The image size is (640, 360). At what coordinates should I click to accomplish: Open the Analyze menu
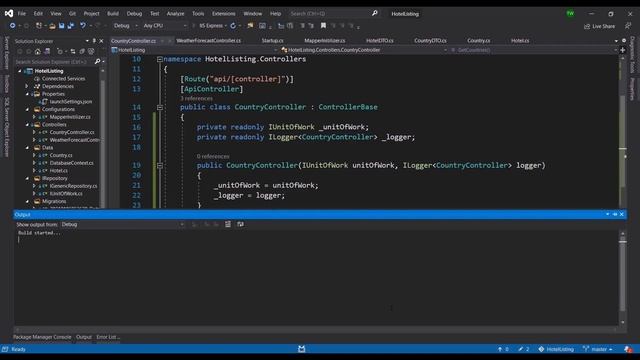click(x=175, y=13)
